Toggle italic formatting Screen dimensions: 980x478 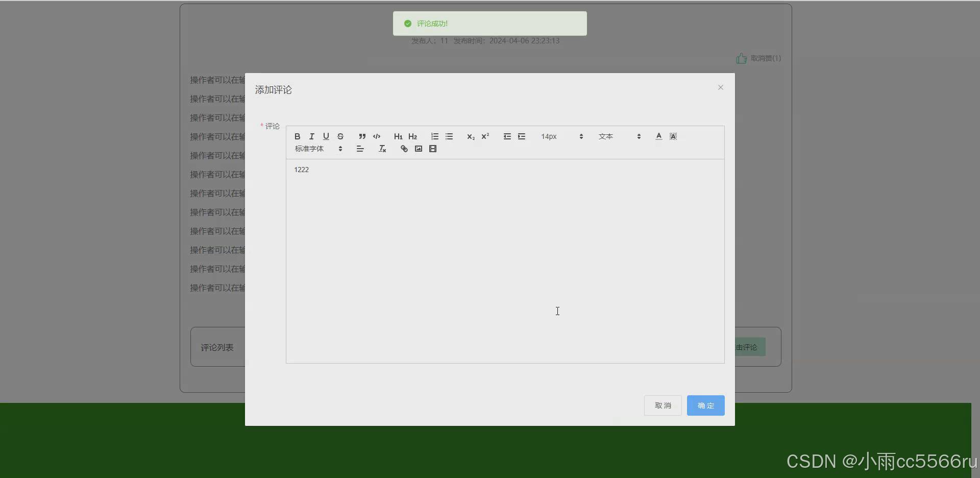click(x=312, y=136)
